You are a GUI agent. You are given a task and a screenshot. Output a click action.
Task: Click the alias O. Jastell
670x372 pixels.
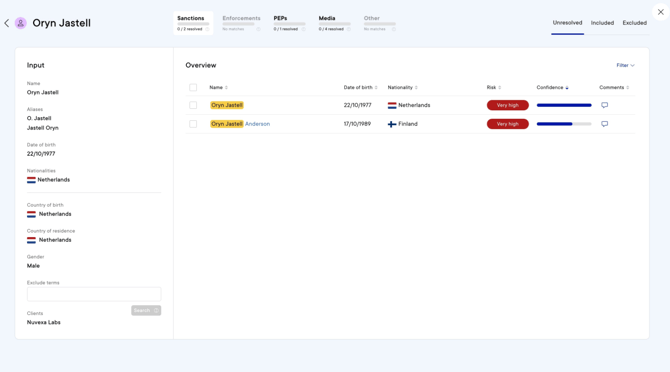tap(39, 118)
